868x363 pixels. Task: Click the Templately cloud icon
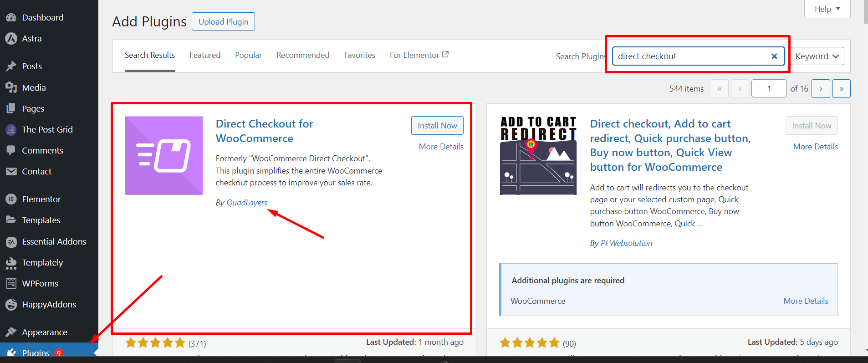(x=11, y=263)
